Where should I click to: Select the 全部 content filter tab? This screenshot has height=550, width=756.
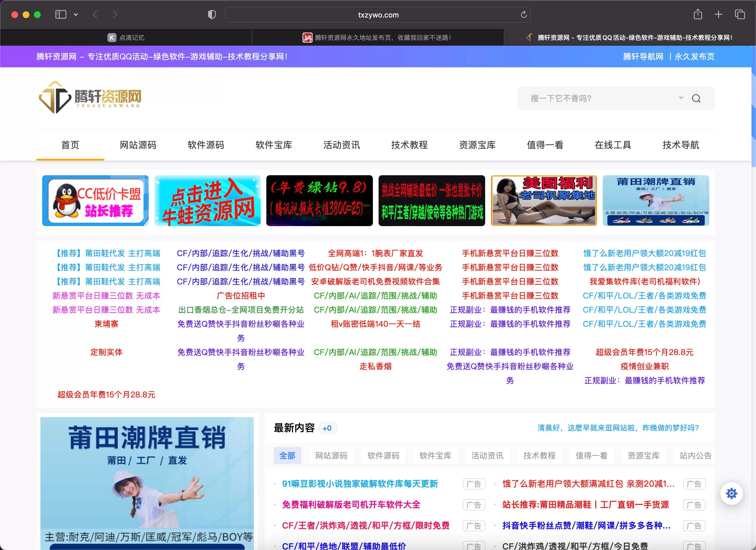click(287, 455)
